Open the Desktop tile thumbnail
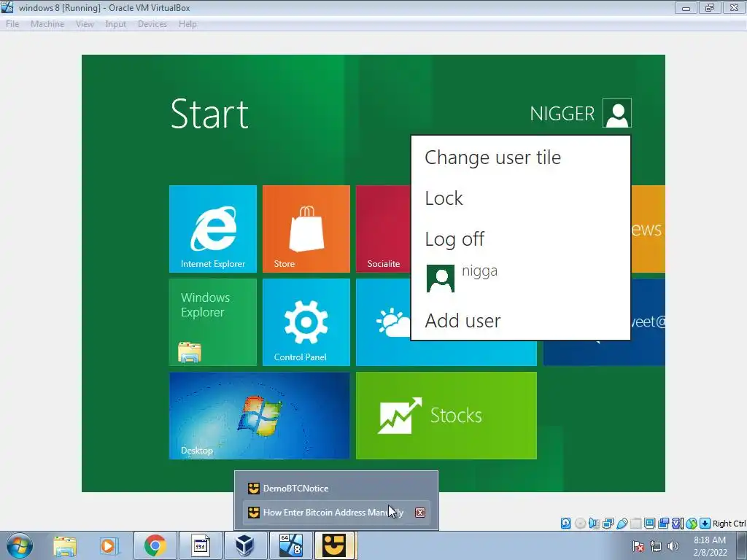 (x=259, y=415)
